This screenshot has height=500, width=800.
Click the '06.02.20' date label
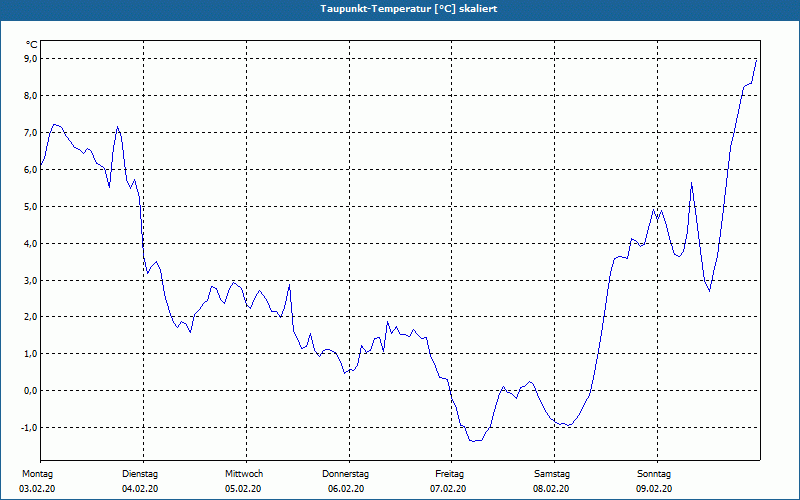346,489
